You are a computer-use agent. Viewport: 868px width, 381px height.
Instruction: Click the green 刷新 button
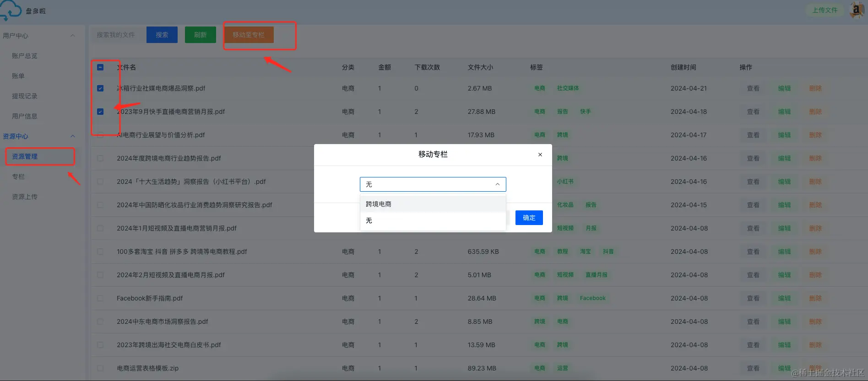click(x=201, y=35)
